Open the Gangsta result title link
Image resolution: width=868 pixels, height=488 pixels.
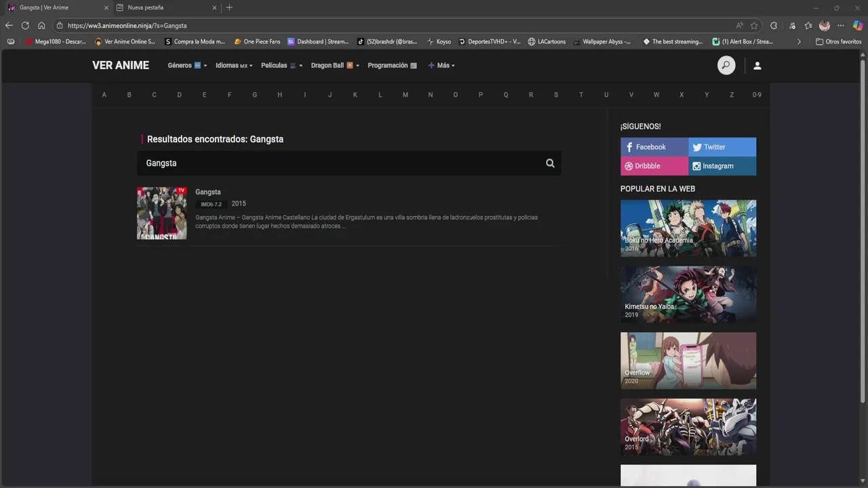coord(208,192)
